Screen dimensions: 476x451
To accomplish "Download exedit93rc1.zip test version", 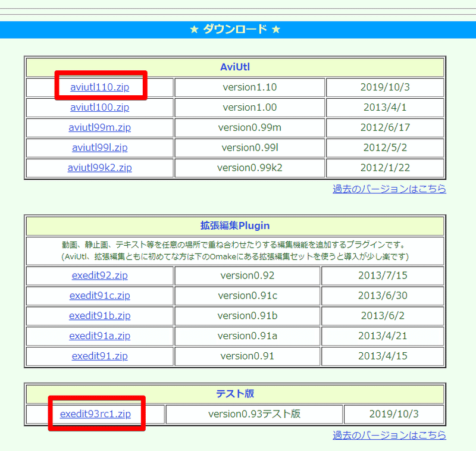I will click(x=95, y=414).
